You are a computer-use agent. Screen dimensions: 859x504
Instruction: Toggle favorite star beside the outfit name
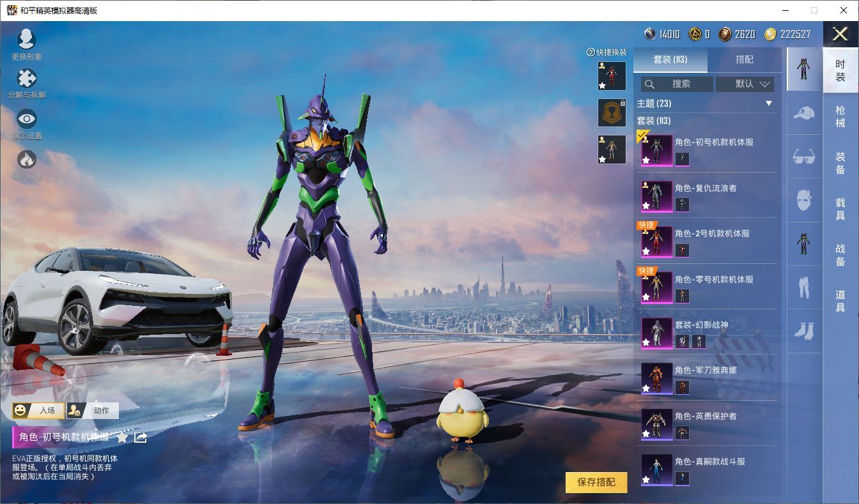point(121,438)
